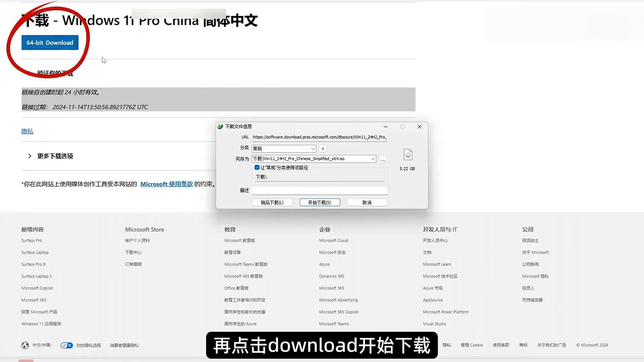Screen dimensions: 644x362
Task: Open Microsoft 安全 footer link
Action: [332, 253]
